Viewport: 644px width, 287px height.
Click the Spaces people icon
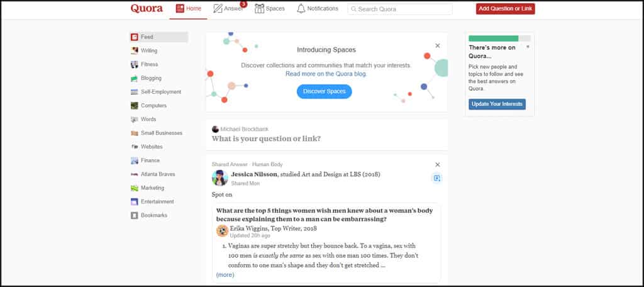[x=259, y=9]
